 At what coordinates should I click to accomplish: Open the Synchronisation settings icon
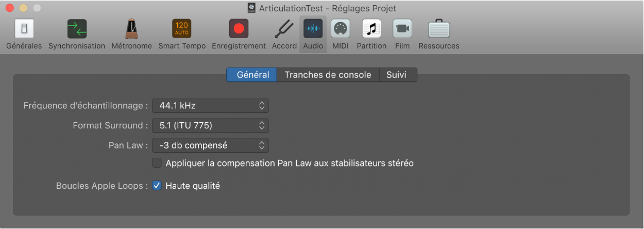point(77,29)
